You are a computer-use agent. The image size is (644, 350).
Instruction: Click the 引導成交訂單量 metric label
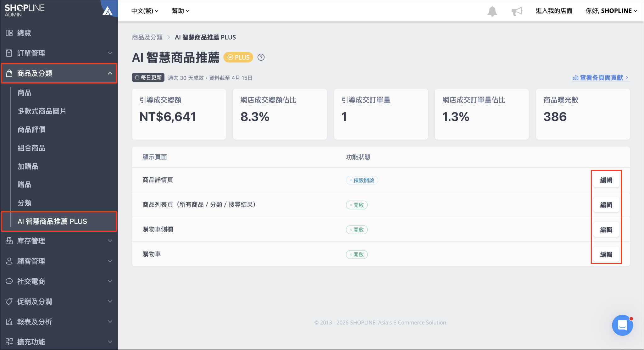coord(366,100)
